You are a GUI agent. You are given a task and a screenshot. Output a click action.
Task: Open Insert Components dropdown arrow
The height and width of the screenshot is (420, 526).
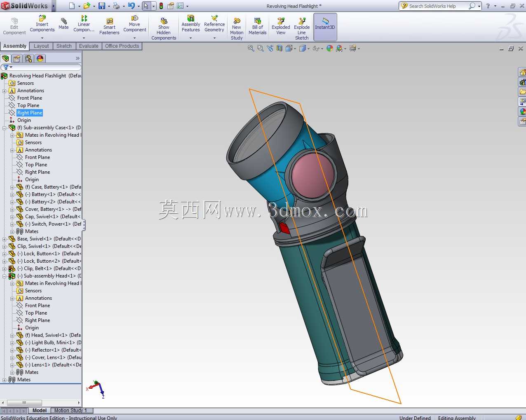[x=42, y=38]
